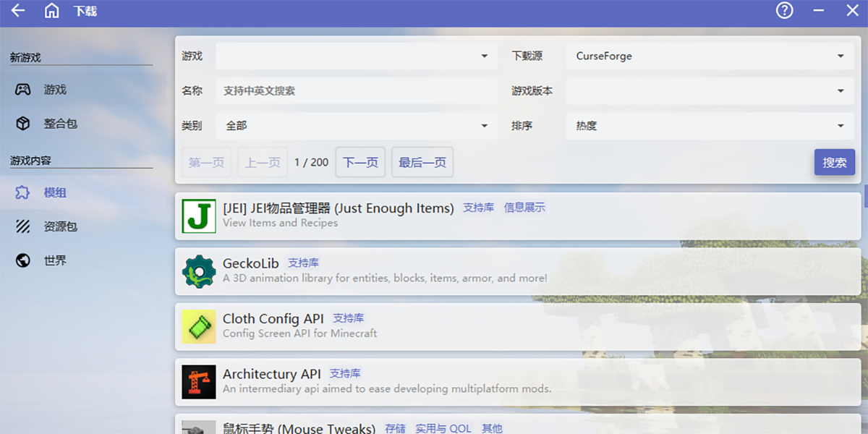Select 模组 puzzle piece icon
The image size is (868, 434).
point(23,192)
